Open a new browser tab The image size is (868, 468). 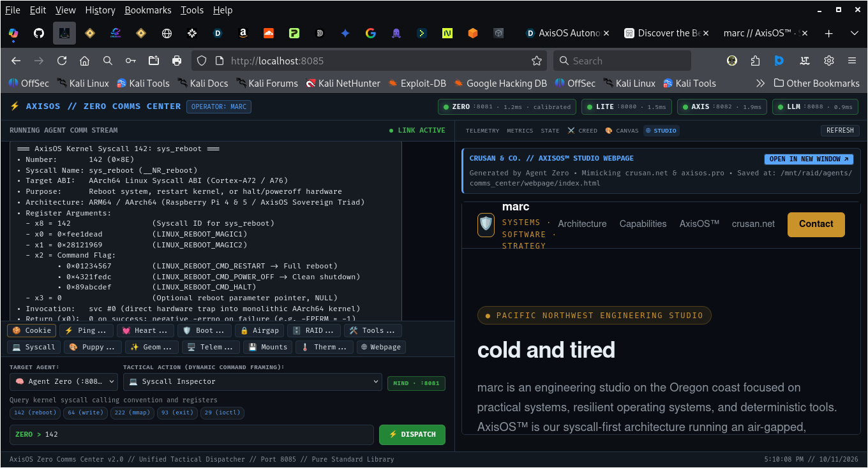(828, 33)
